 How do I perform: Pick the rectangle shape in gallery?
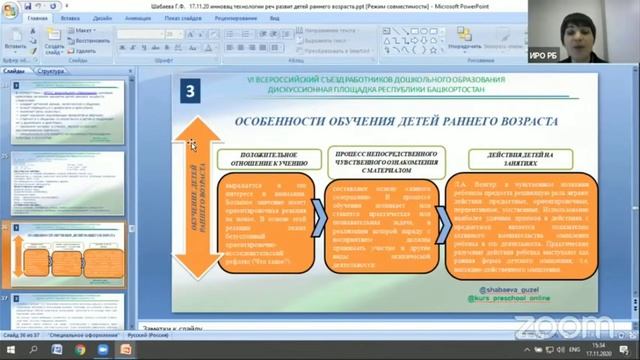point(415,31)
